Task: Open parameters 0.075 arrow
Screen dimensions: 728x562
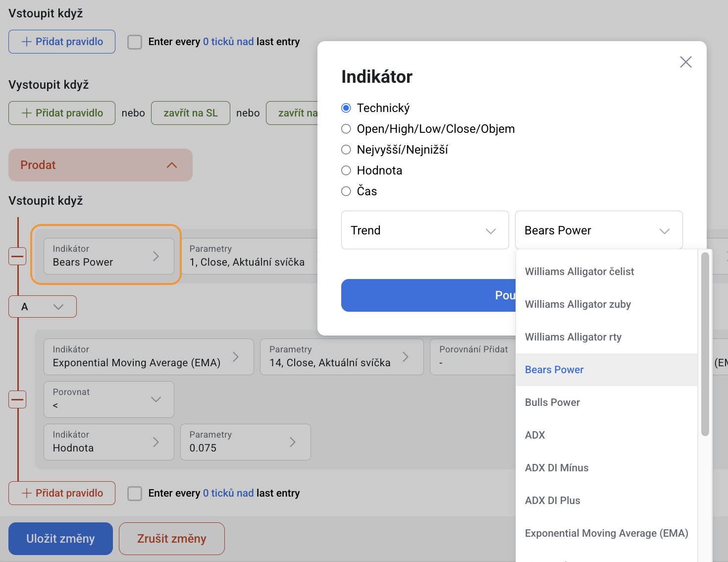Action: (293, 442)
